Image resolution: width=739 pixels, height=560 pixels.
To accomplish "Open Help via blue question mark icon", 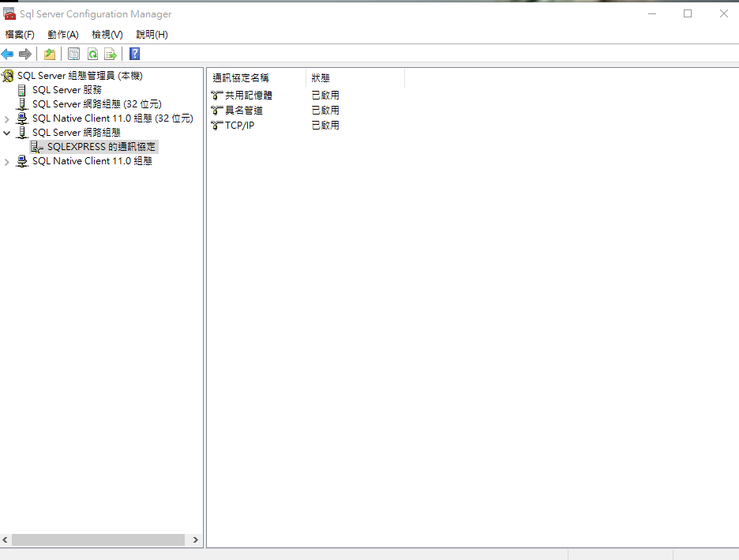I will point(134,54).
